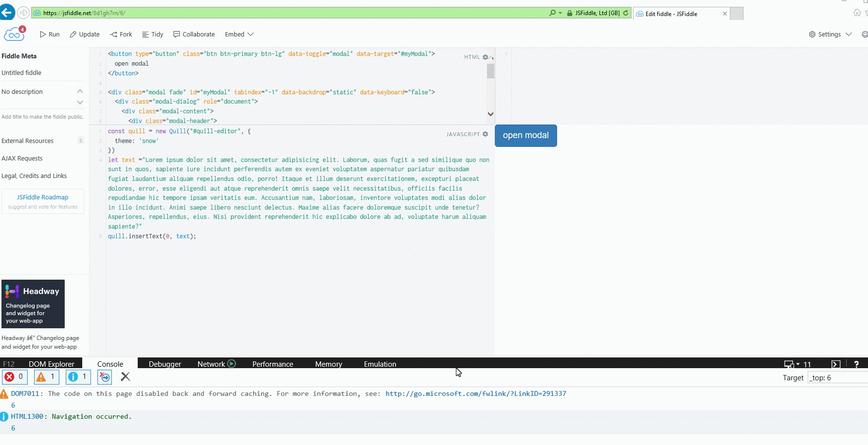The width and height of the screenshot is (868, 445).
Task: Expand the Settings dropdown
Action: click(830, 34)
